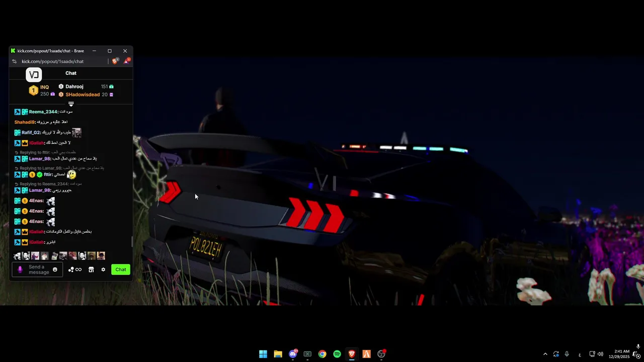Open the Xbox Game Bar taskbar icon
This screenshot has width=644, height=362.
click(x=307, y=354)
